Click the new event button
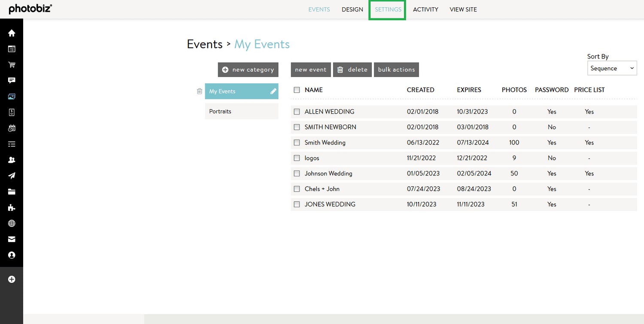This screenshot has width=644, height=324. (x=310, y=69)
